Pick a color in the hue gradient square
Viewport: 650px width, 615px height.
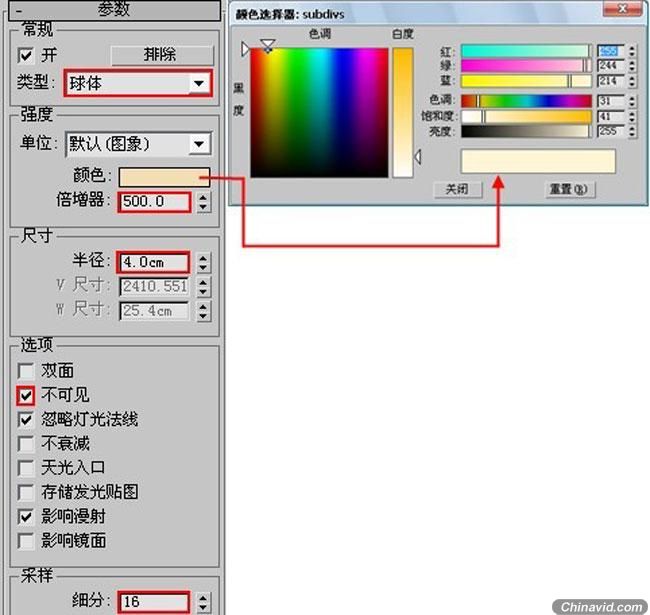point(319,113)
